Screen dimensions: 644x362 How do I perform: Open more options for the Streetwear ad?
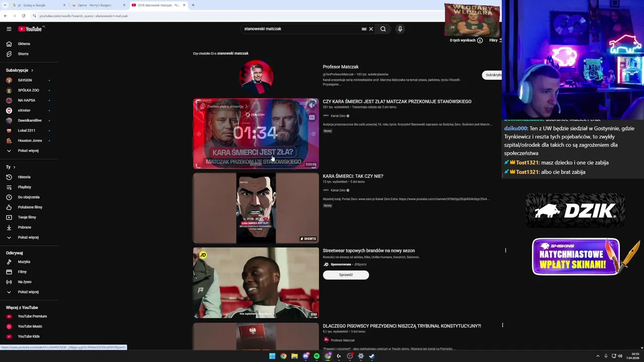pos(506,250)
